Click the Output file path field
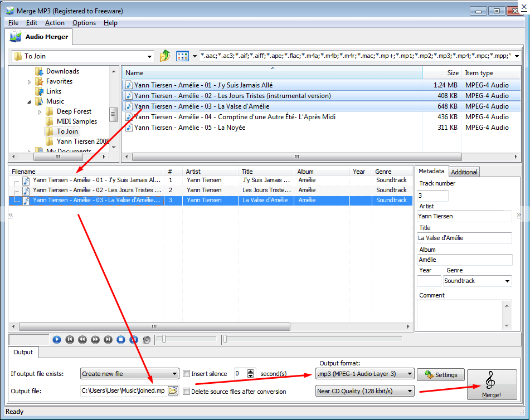Screen dimensions: 530x420 click(124, 390)
